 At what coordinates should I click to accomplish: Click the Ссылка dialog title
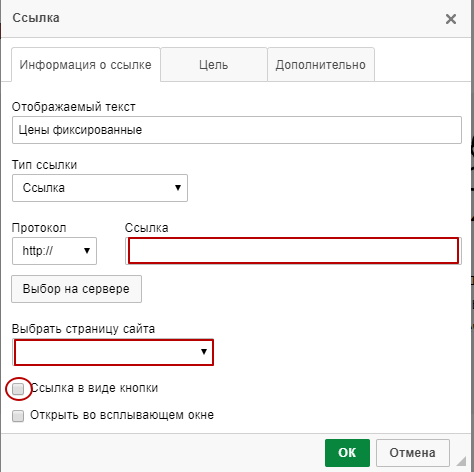[36, 18]
